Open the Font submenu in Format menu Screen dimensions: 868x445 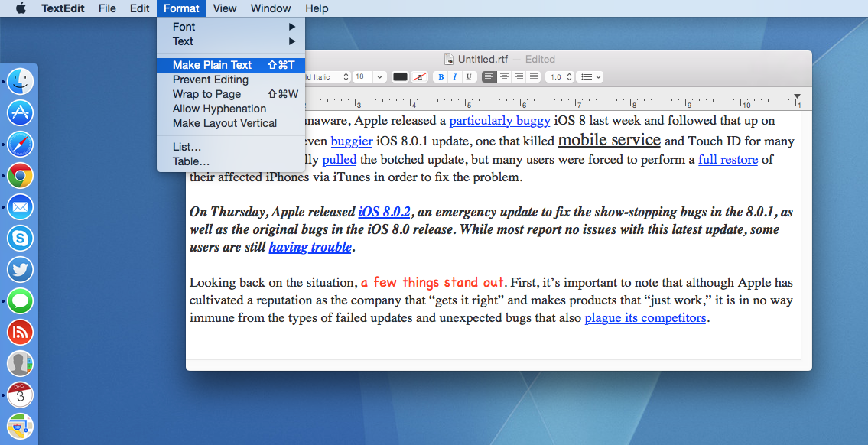pos(184,27)
